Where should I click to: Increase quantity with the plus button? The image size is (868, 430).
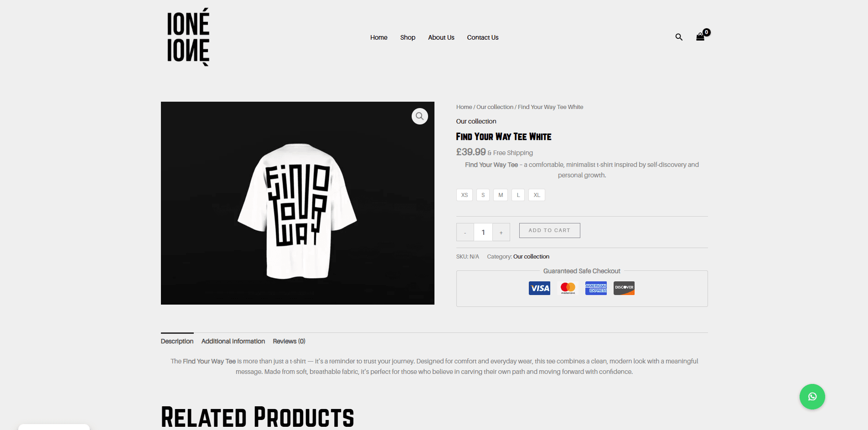pos(501,233)
